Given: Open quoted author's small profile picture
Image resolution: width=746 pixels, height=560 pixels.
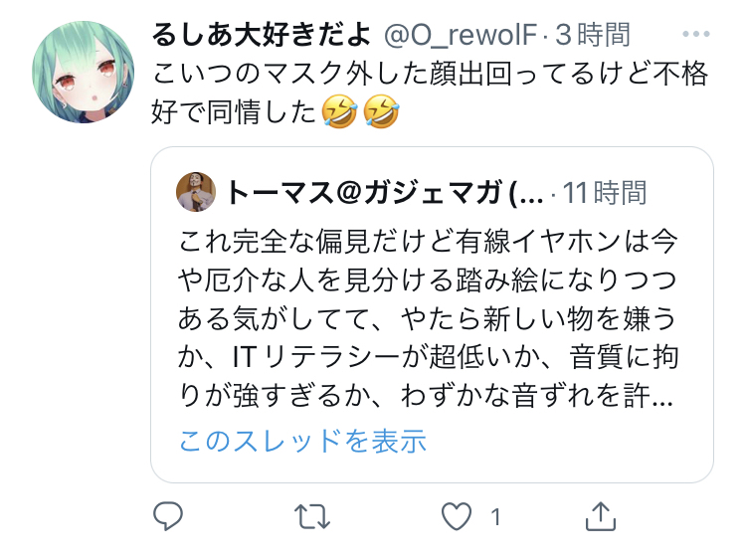Looking at the screenshot, I should pos(196,192).
